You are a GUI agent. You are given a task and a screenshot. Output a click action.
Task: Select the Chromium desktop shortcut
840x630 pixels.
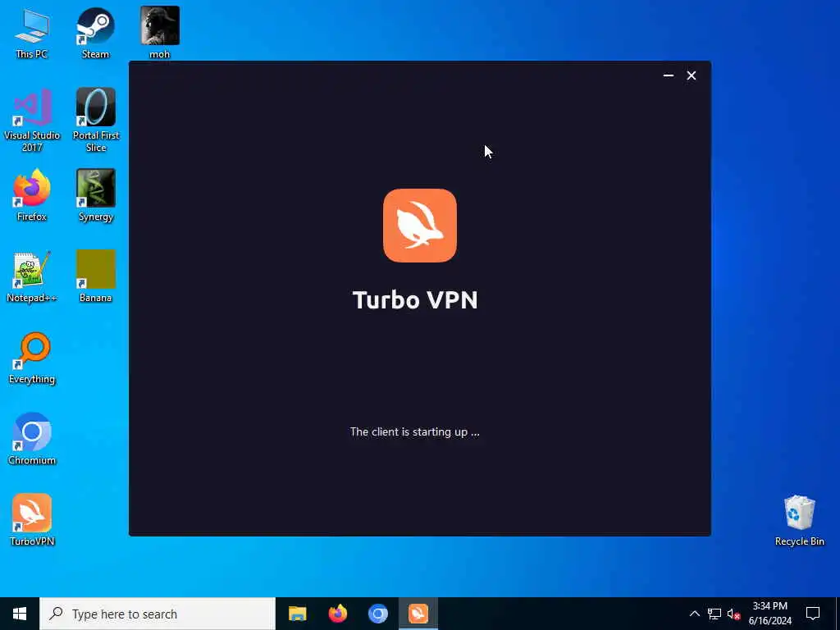32,440
